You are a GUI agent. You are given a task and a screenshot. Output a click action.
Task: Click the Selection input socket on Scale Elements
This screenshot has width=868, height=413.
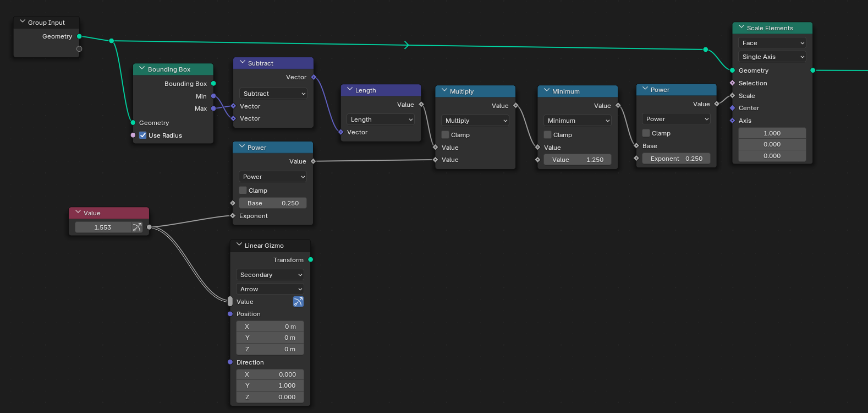click(x=732, y=83)
